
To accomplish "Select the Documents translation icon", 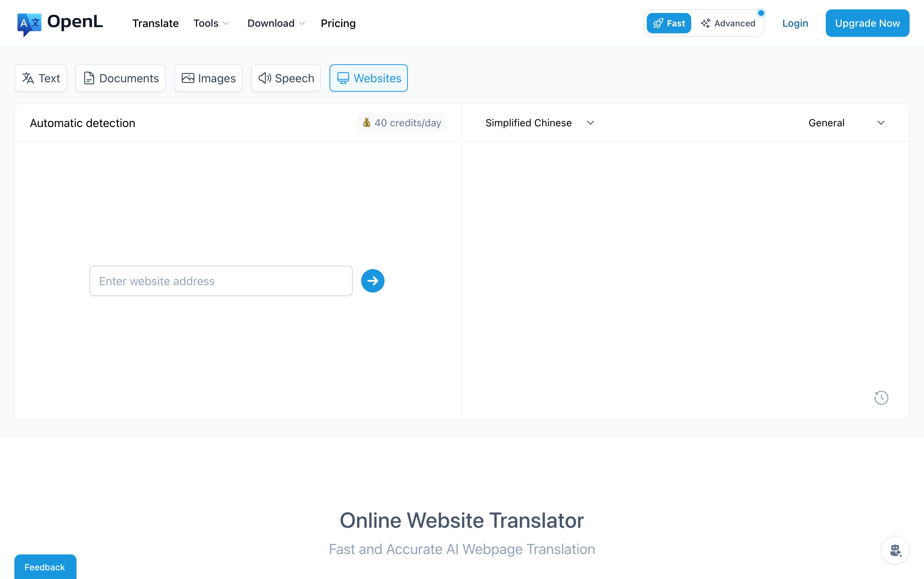I will click(x=89, y=78).
